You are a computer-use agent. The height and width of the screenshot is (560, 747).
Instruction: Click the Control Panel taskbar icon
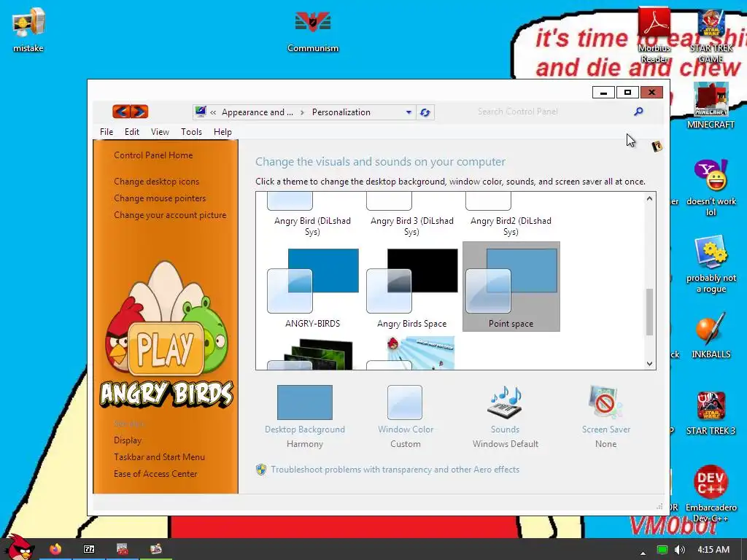click(156, 549)
